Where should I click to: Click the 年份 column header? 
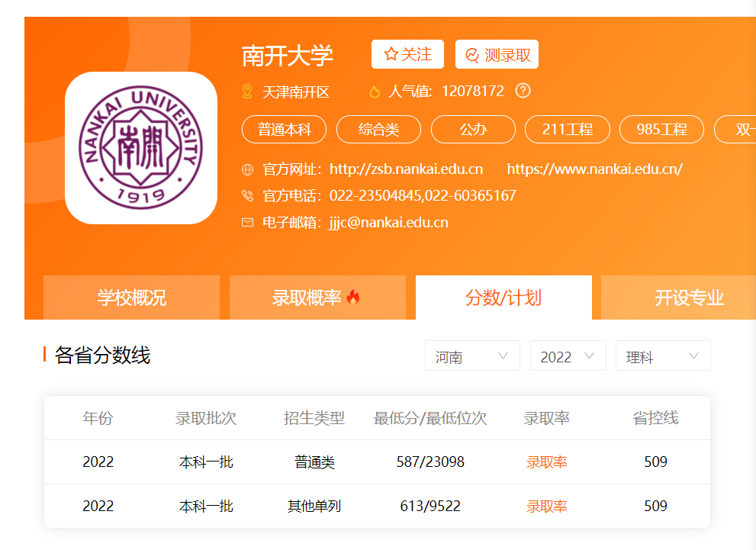click(98, 418)
